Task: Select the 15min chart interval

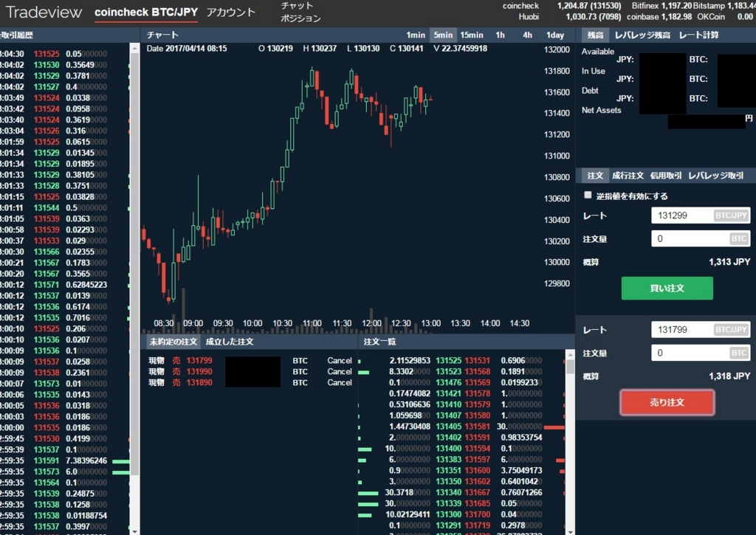Action: click(x=472, y=35)
